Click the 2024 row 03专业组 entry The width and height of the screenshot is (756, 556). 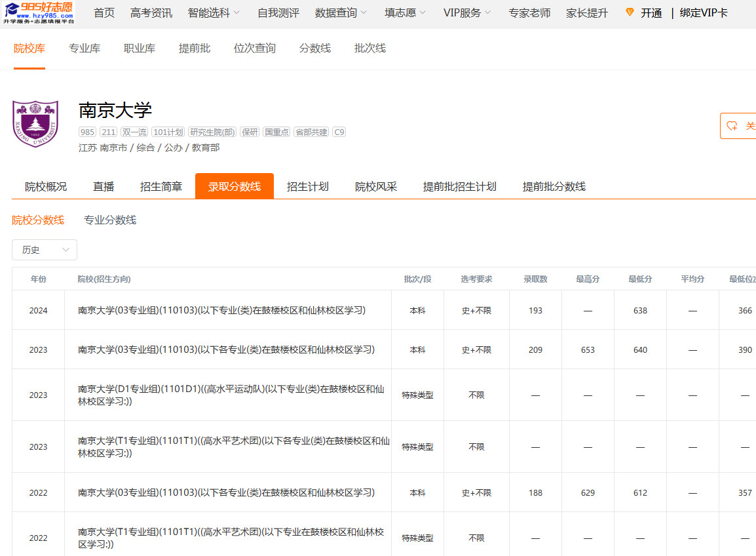tap(222, 310)
